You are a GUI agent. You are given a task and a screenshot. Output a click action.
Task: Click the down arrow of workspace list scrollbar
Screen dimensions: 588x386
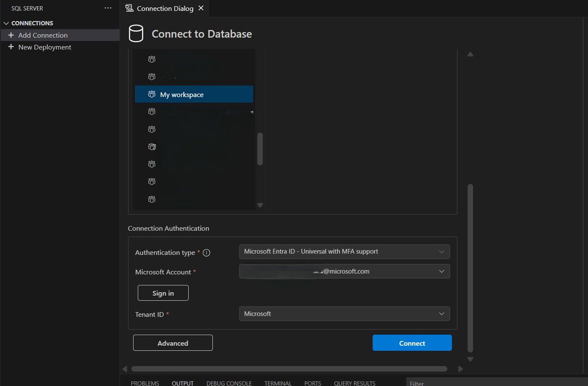tap(260, 205)
